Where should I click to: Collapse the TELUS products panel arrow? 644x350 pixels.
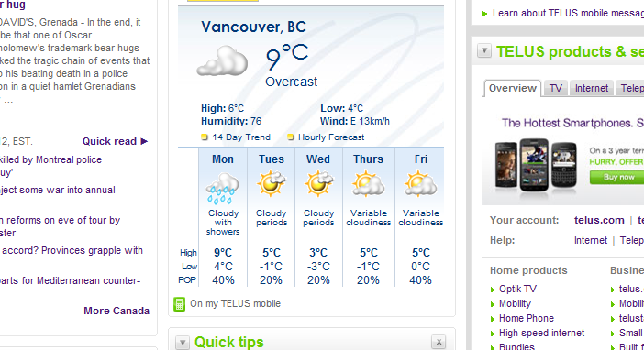484,51
